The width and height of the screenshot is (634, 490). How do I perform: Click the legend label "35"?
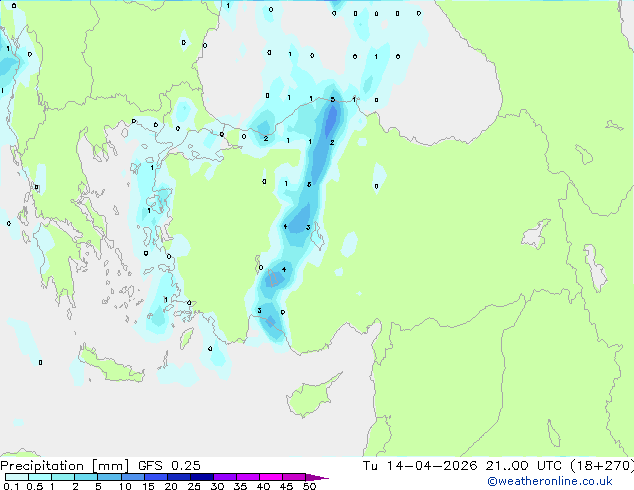[x=240, y=486]
